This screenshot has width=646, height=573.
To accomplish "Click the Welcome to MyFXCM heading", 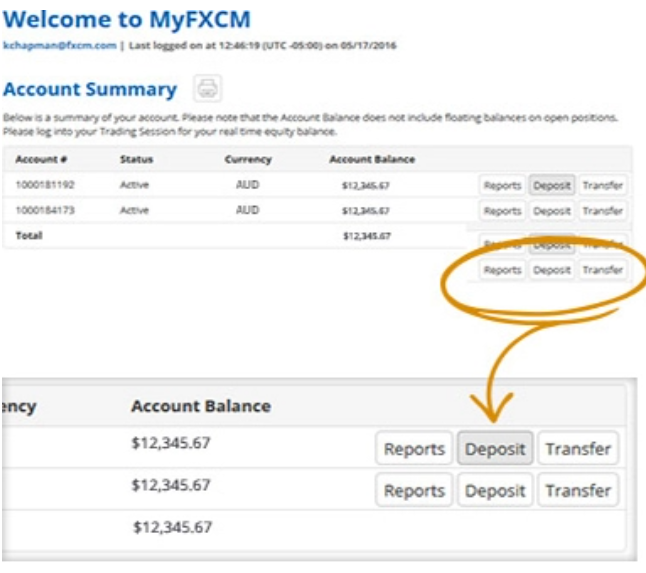I will (127, 19).
